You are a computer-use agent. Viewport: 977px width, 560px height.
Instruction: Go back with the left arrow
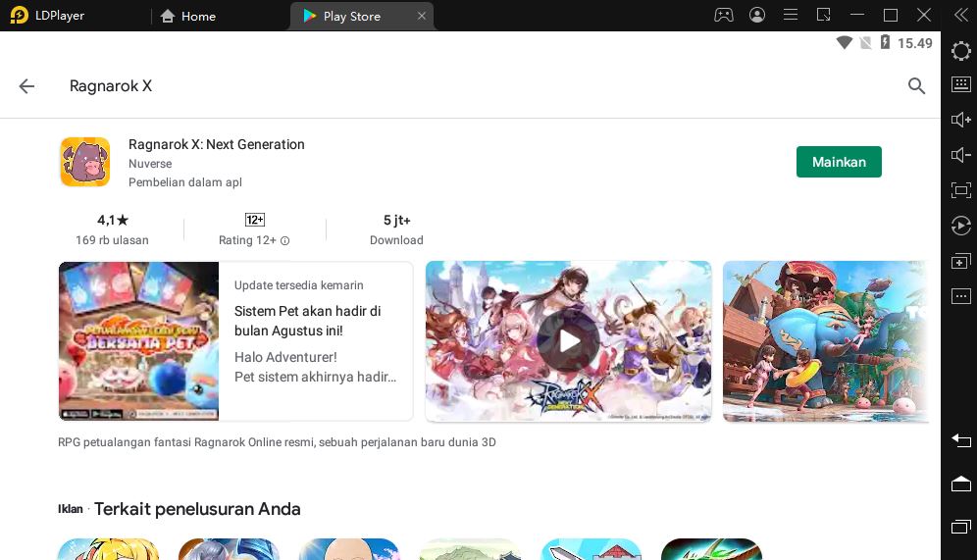tap(26, 86)
